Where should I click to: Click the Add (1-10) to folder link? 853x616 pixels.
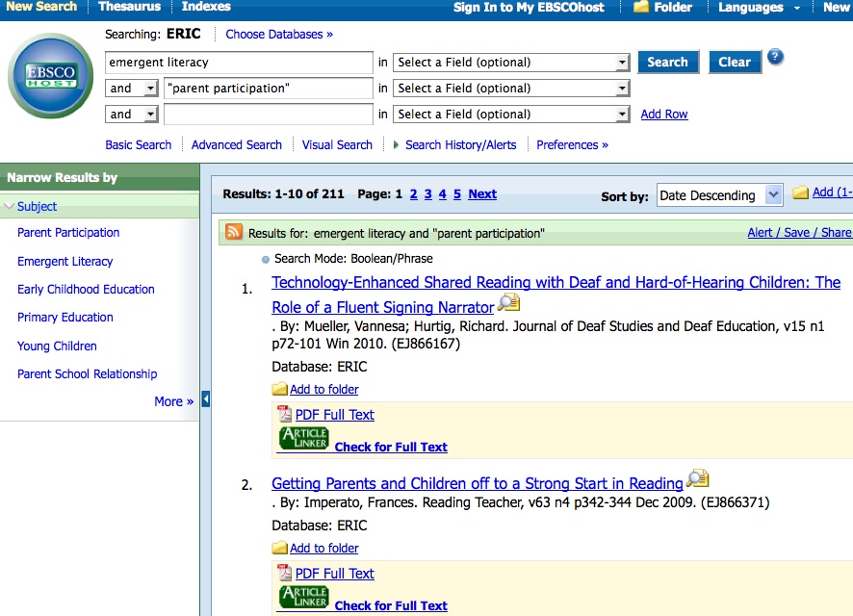click(833, 192)
